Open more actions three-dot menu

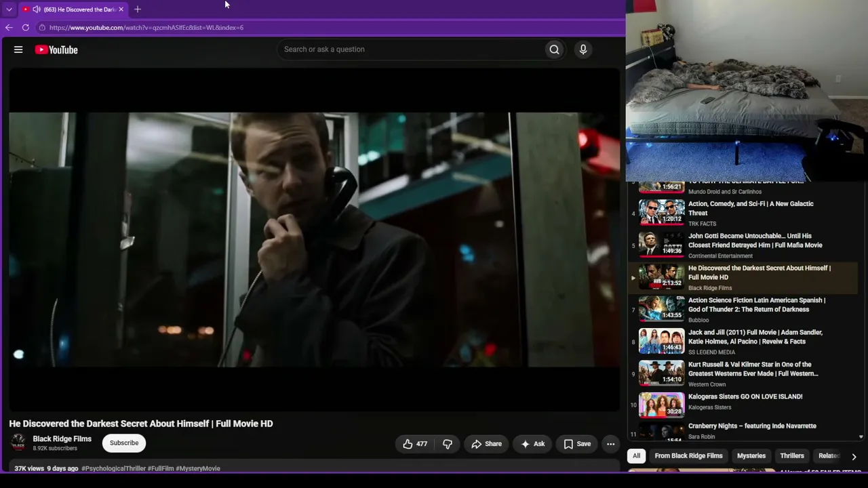610,444
